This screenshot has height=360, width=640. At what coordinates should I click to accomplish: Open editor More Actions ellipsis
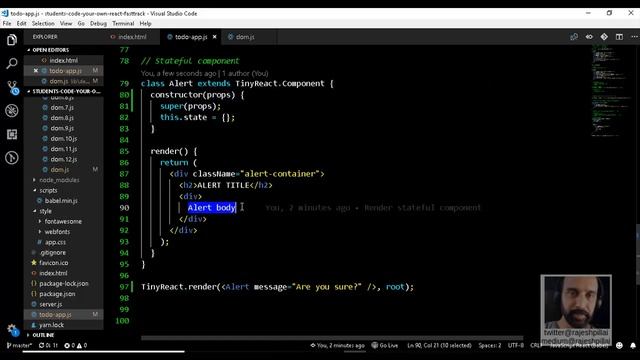point(634,37)
